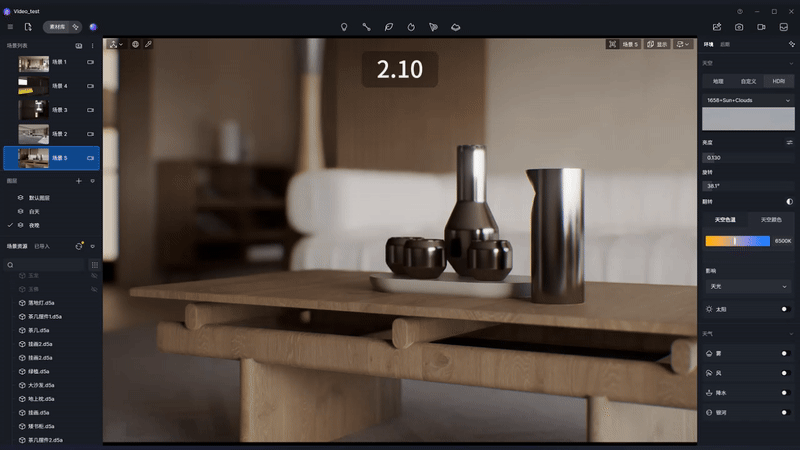Click the globe icon in viewport toolbar

[135, 44]
